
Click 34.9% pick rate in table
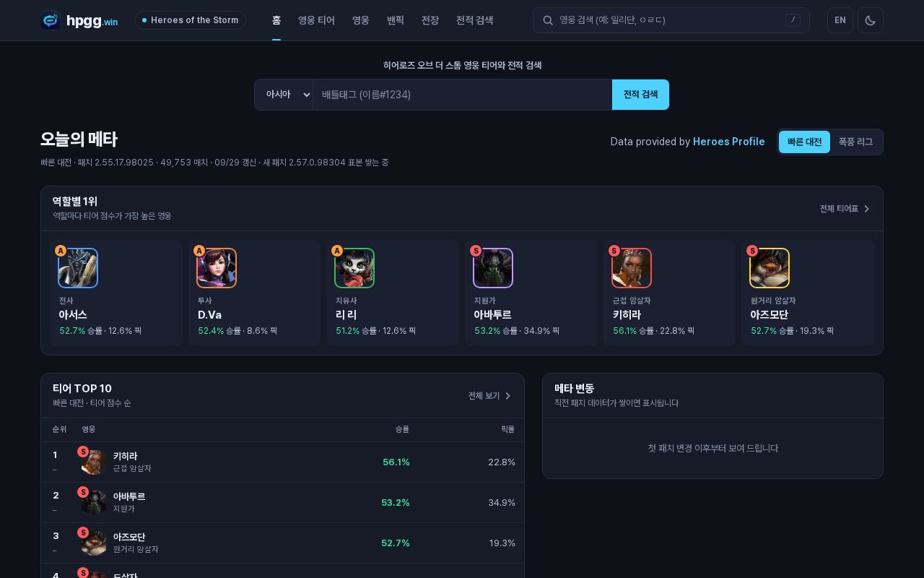click(502, 502)
